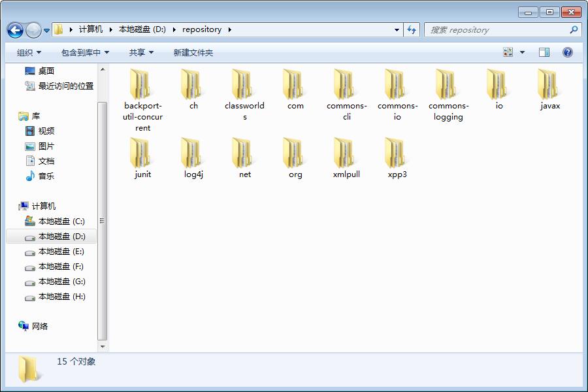Open more view options dropdown arrow

522,52
